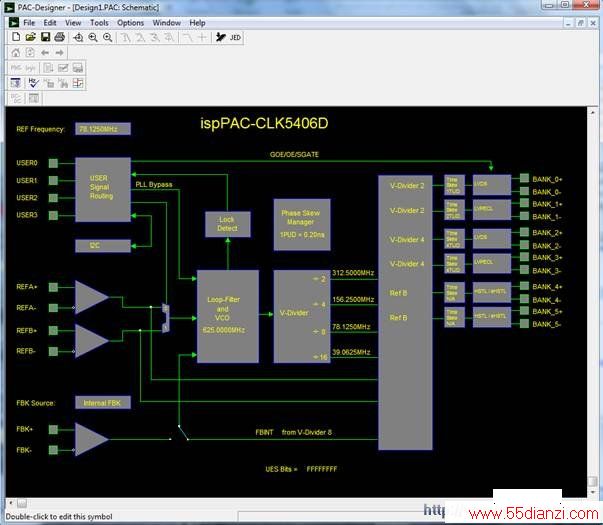Select the I2C block
The height and width of the screenshot is (525, 603).
(x=103, y=245)
